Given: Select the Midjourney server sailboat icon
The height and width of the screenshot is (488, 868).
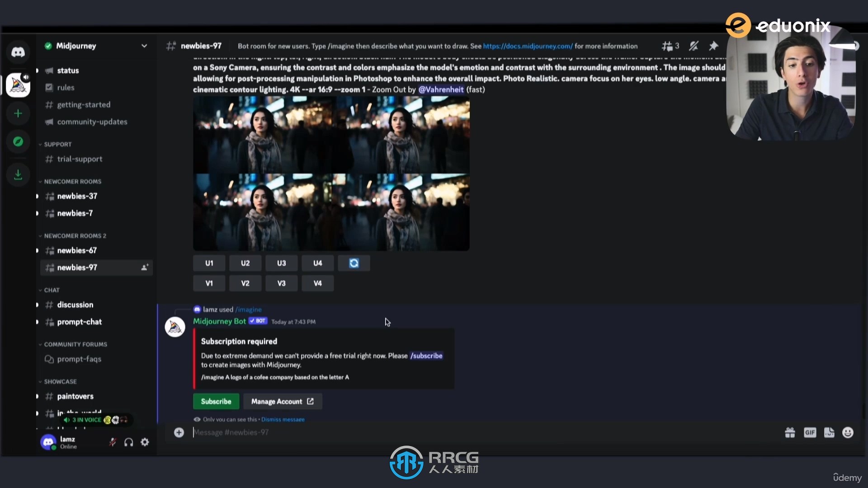Looking at the screenshot, I should (18, 85).
